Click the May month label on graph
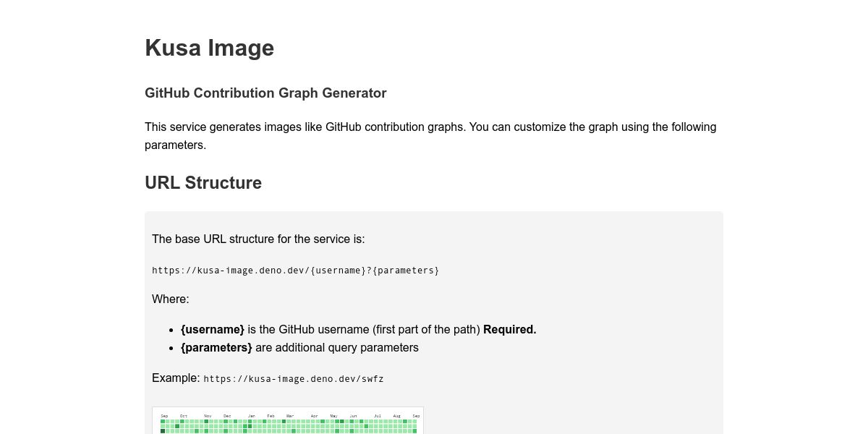This screenshot has height=434, width=868. (333, 416)
